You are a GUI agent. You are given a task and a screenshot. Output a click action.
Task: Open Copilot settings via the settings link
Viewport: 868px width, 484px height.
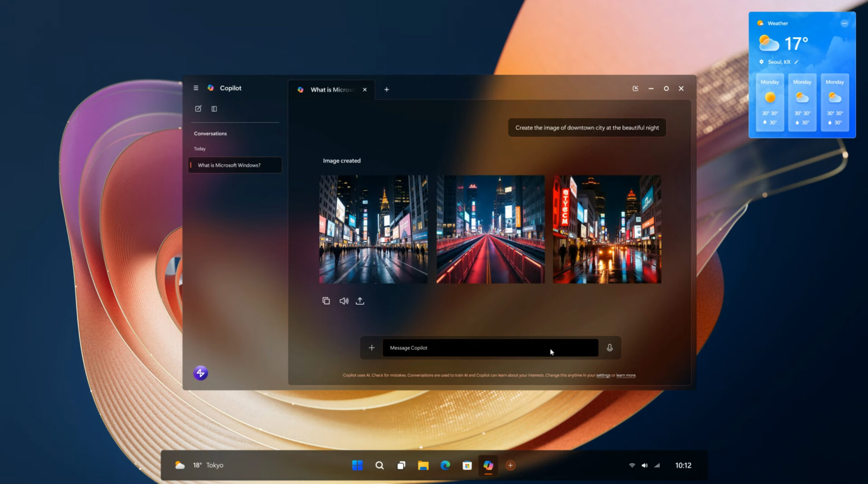coord(603,375)
